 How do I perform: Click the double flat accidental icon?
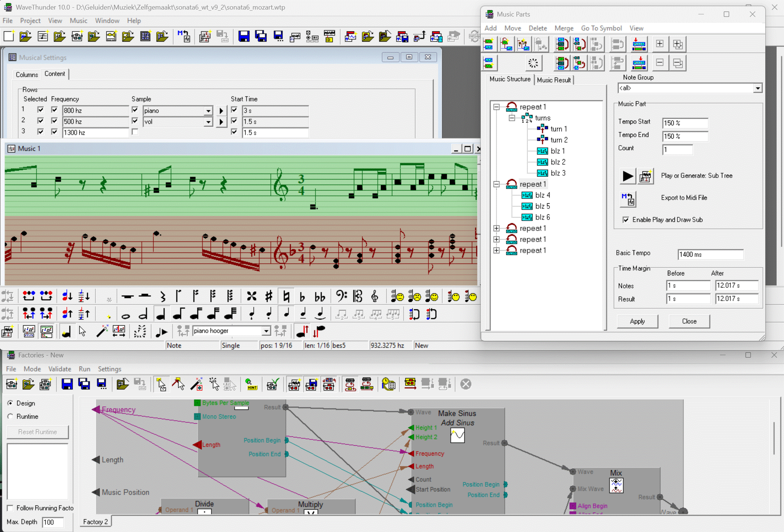pyautogui.click(x=320, y=296)
